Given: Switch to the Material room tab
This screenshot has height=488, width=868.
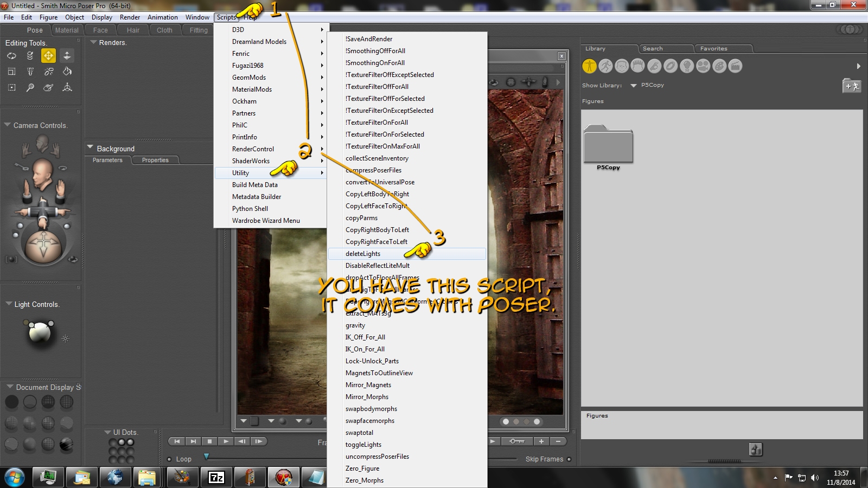Looking at the screenshot, I should coord(67,30).
